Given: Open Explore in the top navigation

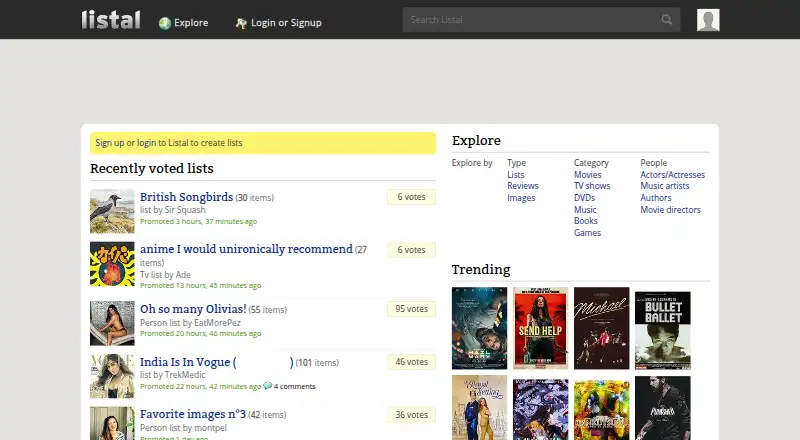Looking at the screenshot, I should click(x=191, y=23).
